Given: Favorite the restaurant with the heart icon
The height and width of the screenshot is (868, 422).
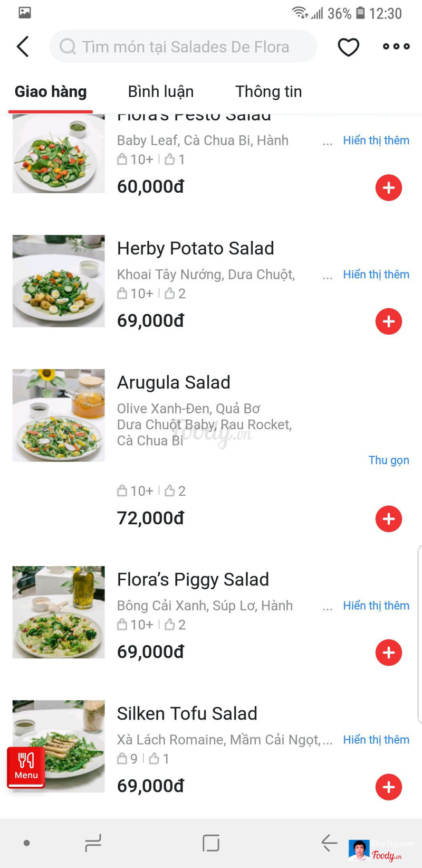Looking at the screenshot, I should coord(348,47).
